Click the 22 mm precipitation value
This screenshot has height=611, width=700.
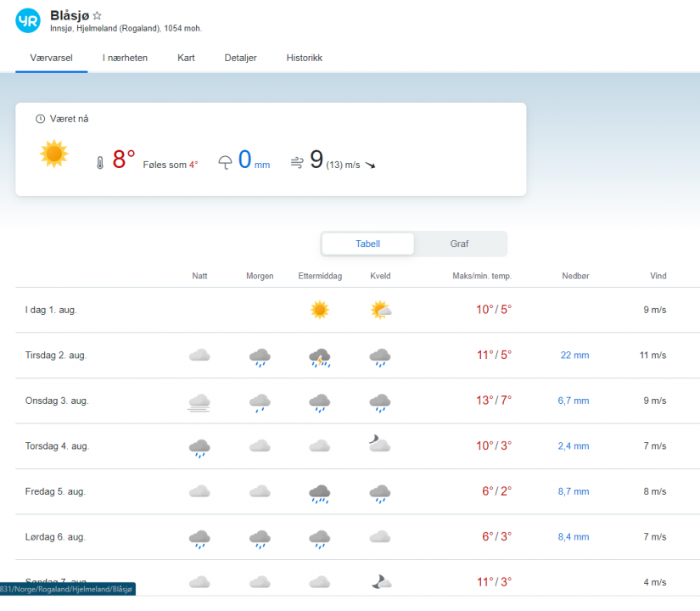point(574,356)
